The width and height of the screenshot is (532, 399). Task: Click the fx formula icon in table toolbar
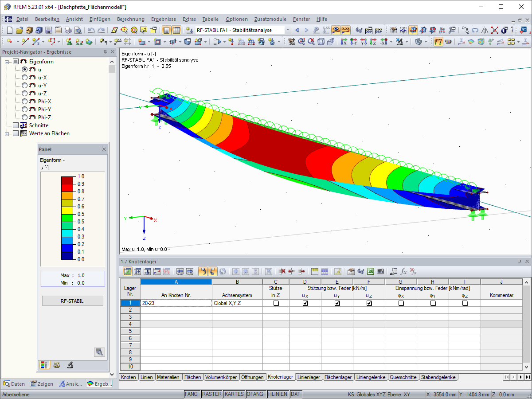[x=403, y=271]
